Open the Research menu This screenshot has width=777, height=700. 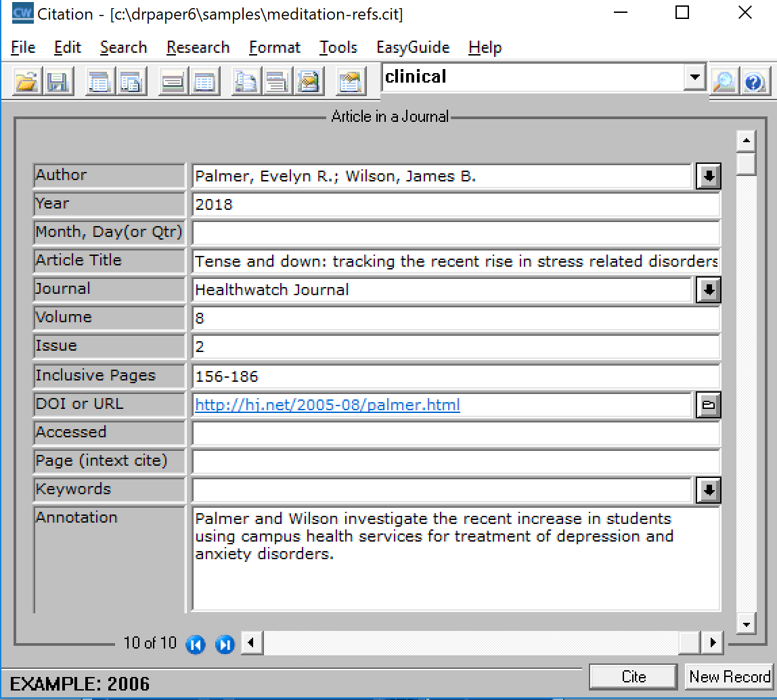click(198, 47)
